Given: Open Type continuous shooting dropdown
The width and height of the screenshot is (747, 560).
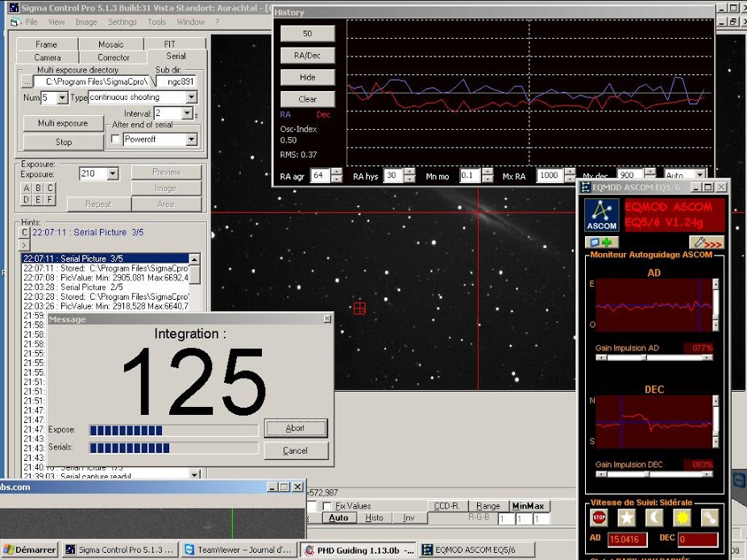Looking at the screenshot, I should tap(192, 97).
